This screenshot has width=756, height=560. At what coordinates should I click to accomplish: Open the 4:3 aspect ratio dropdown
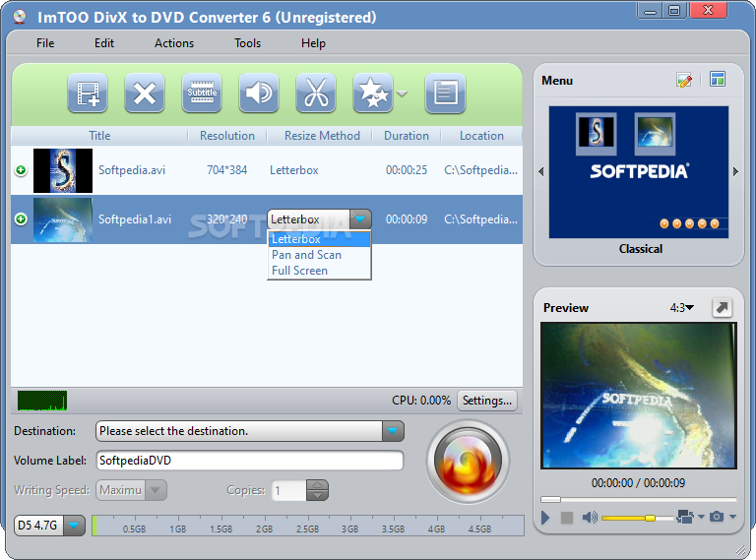coord(682,307)
